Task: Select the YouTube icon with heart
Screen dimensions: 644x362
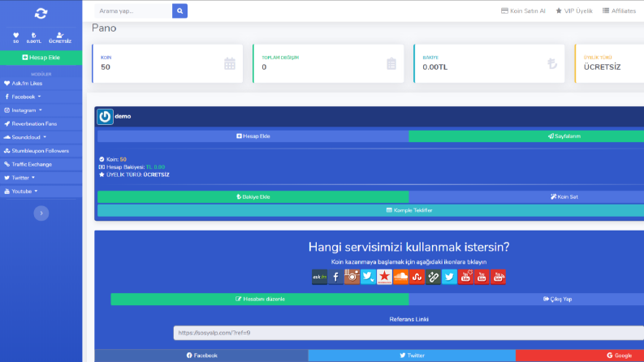Action: (465, 277)
